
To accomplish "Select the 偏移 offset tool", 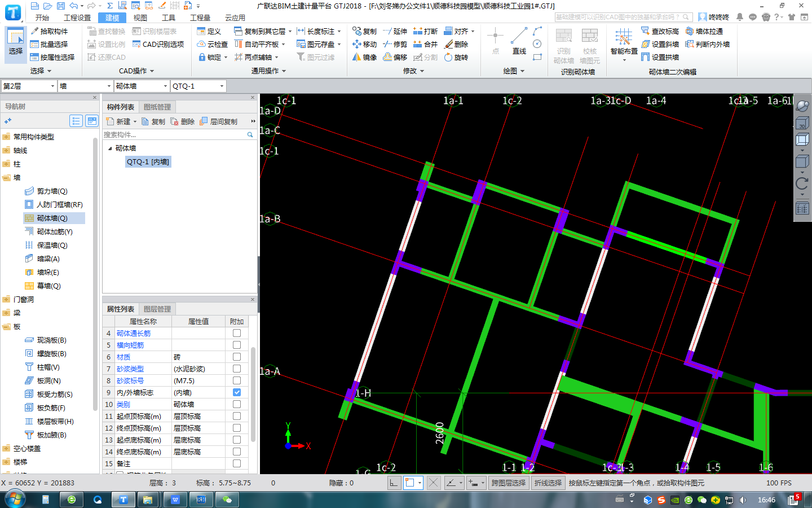I will click(395, 57).
